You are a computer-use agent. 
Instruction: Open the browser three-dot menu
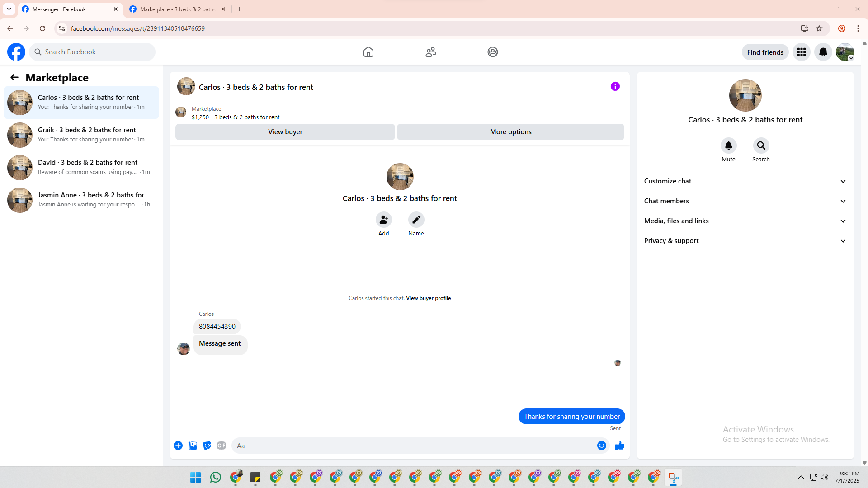[x=858, y=28]
